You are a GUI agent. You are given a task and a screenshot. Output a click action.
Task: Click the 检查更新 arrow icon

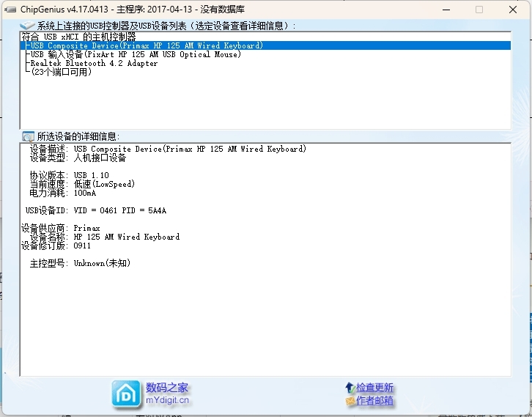[x=350, y=388]
